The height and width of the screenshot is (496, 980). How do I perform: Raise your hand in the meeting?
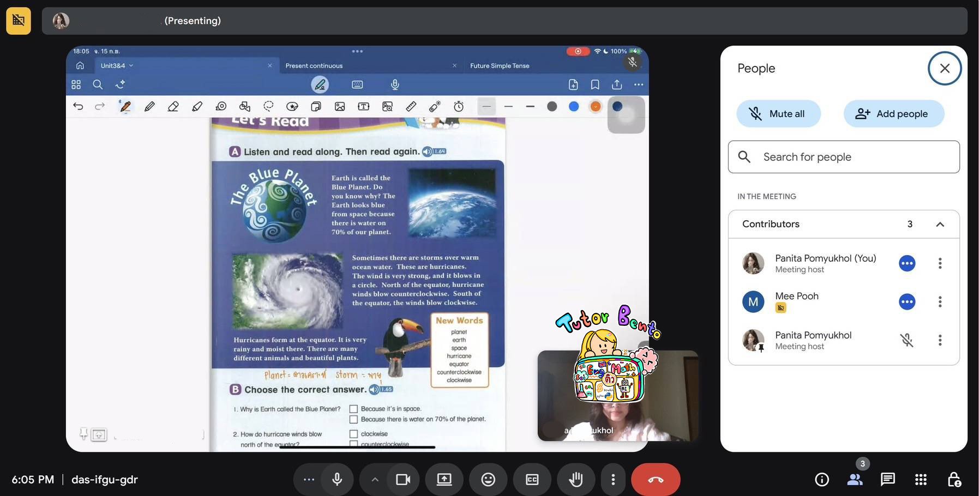(x=575, y=479)
